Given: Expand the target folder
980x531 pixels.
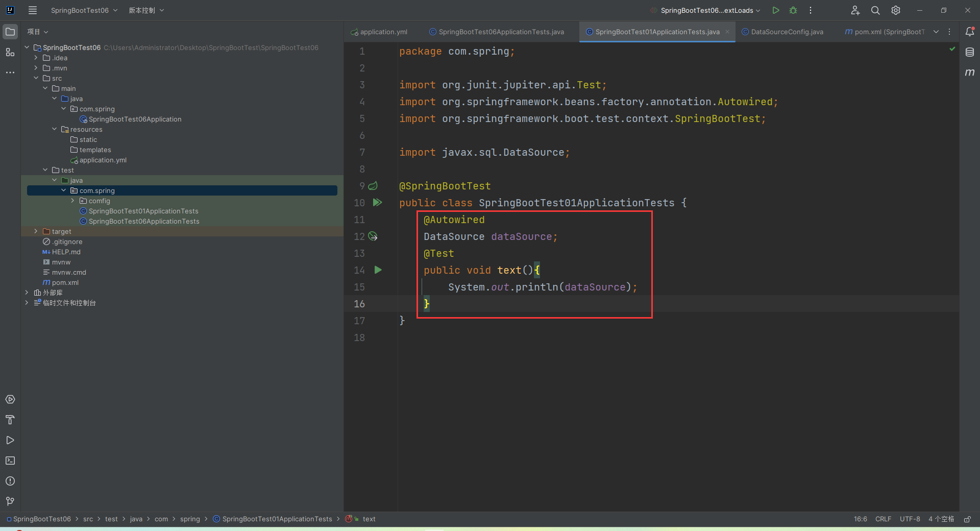Looking at the screenshot, I should pyautogui.click(x=36, y=231).
